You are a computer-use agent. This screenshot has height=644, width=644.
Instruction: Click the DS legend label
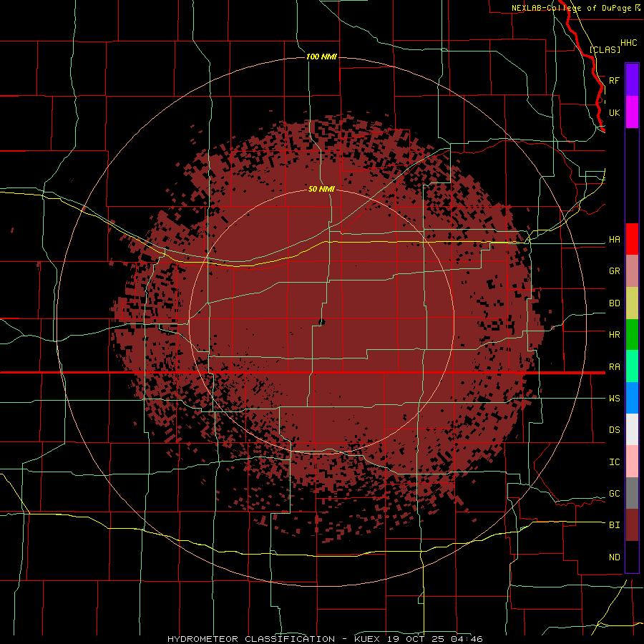(x=614, y=430)
